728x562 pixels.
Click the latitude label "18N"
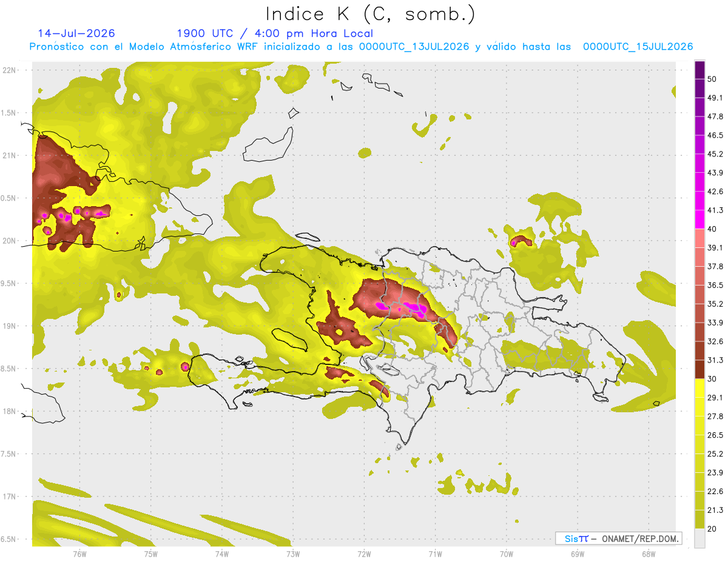click(10, 411)
